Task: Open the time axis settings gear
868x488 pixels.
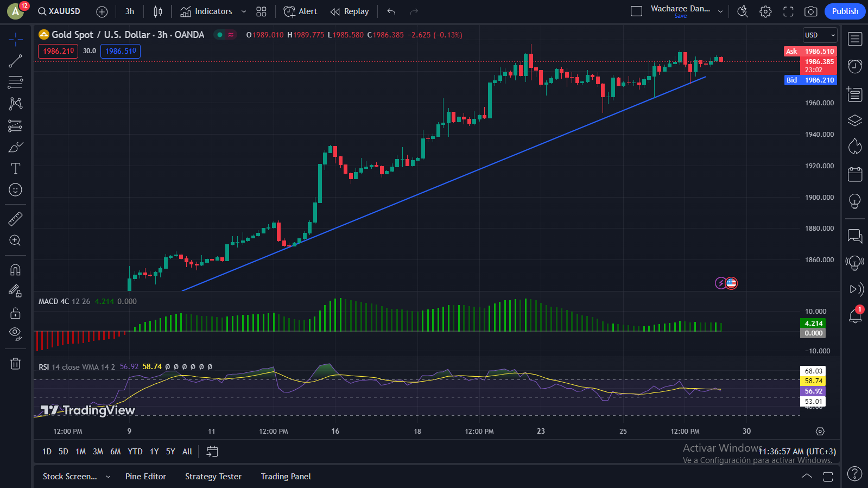Action: [x=820, y=431]
